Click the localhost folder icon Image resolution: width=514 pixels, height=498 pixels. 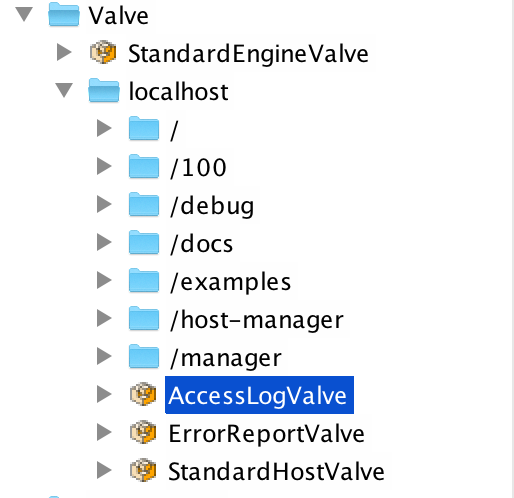tap(104, 90)
